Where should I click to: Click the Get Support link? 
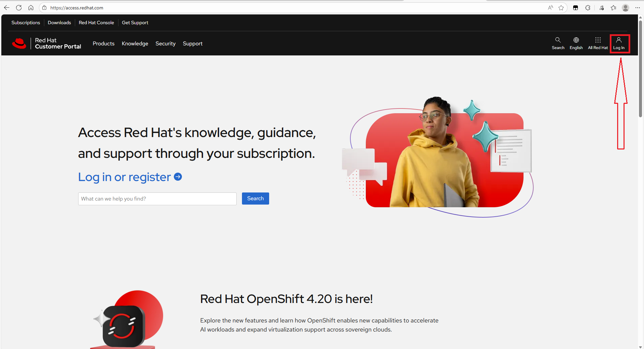pos(135,23)
